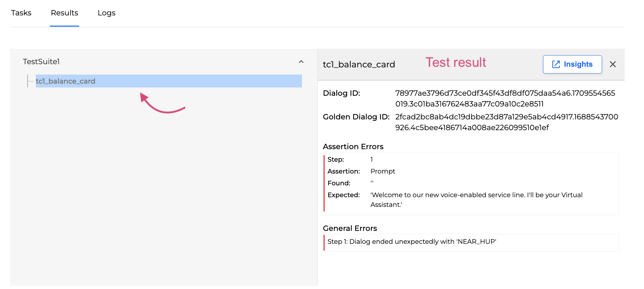Click the external-link icon inside Insights
Screen dimensions: 644x289
click(x=556, y=64)
